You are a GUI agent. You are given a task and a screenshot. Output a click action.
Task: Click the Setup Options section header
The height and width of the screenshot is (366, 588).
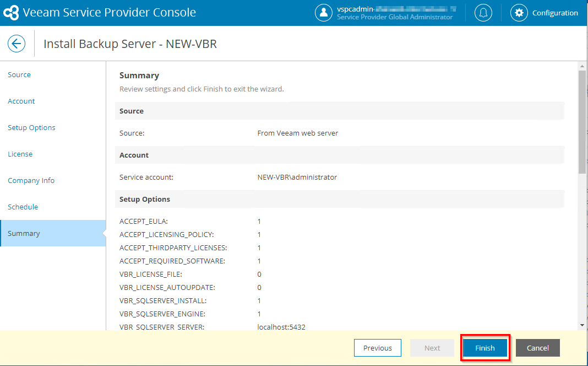pos(145,200)
